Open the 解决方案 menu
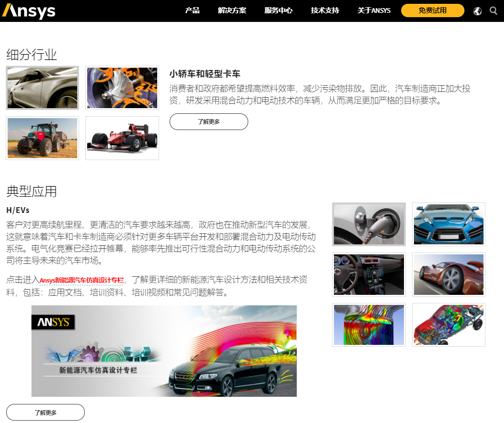This screenshot has width=504, height=423. tap(232, 10)
